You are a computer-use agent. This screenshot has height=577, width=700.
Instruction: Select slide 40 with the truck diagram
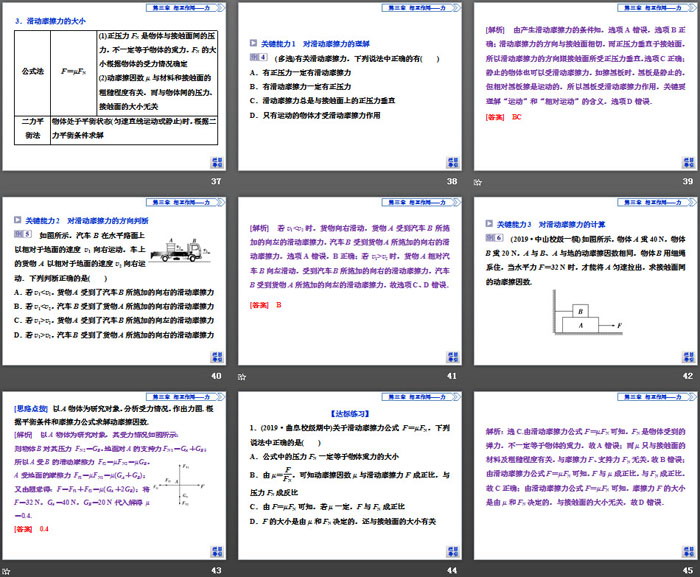coord(115,278)
